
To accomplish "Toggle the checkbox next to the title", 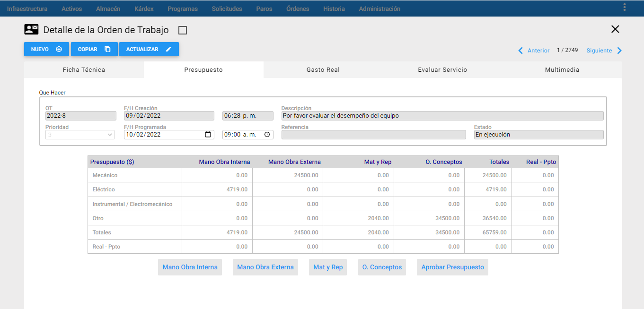I will [183, 30].
